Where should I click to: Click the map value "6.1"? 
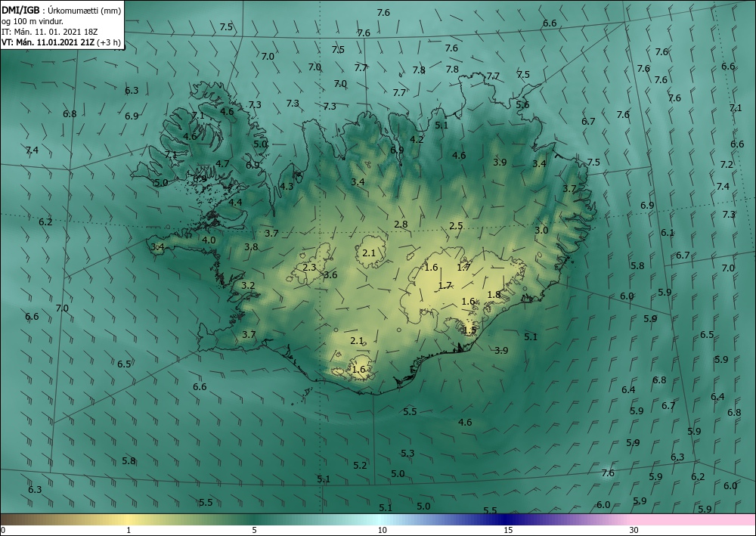tap(668, 232)
